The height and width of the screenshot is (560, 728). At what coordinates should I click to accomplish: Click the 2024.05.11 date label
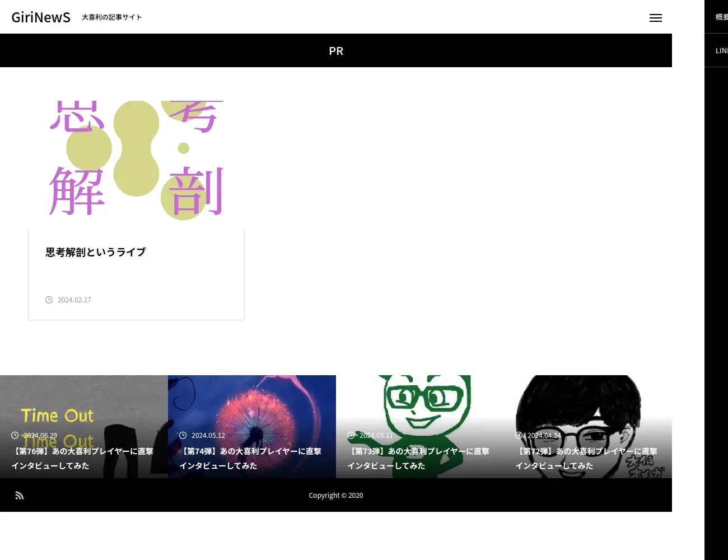click(x=376, y=435)
